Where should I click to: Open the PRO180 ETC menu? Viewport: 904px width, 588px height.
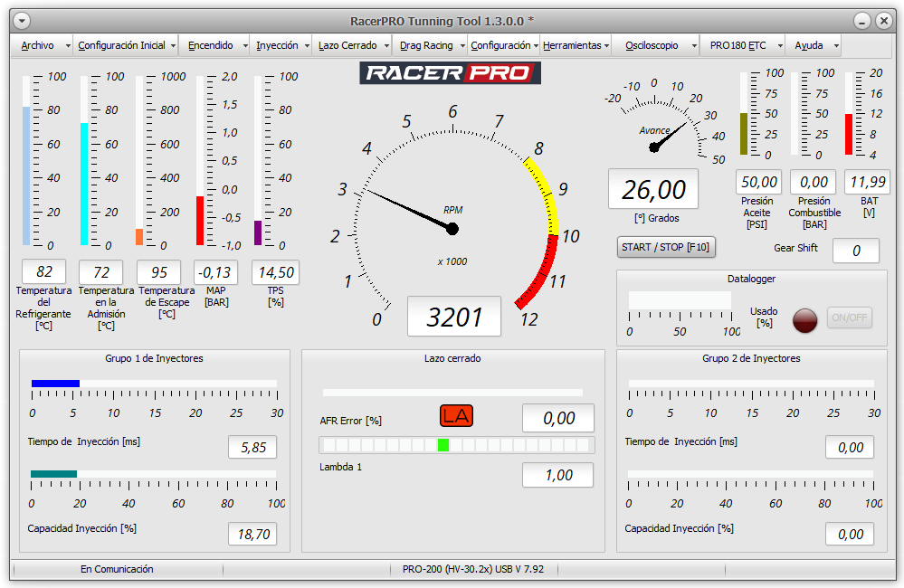(738, 45)
